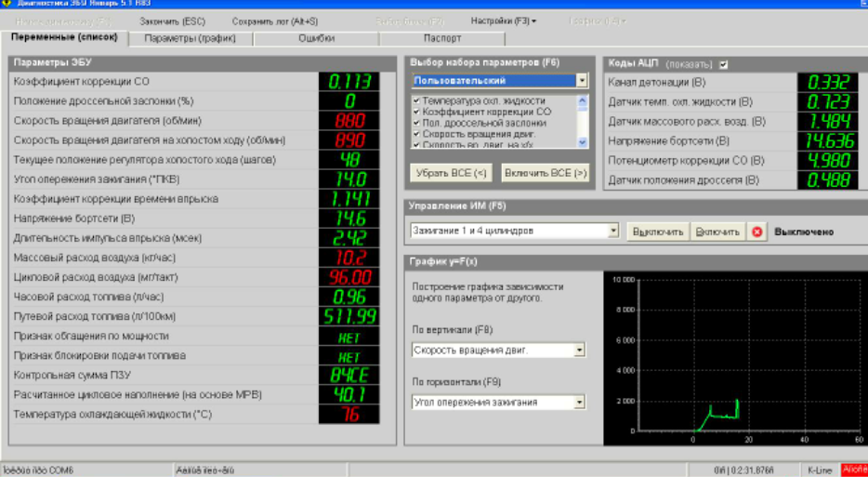Click the Выключить actuator button

click(x=658, y=232)
